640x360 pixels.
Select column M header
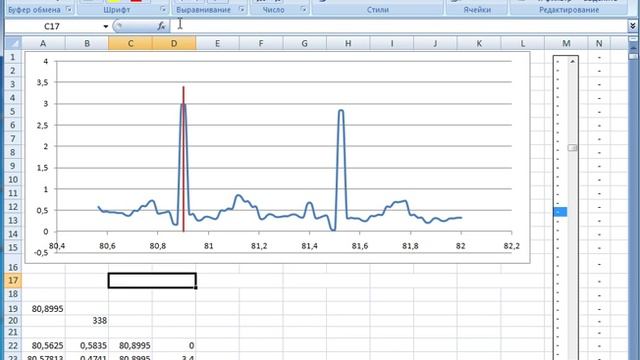pos(566,43)
